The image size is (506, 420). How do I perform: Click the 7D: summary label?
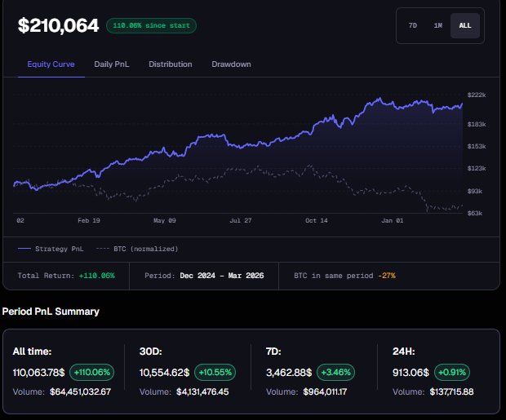[x=273, y=351]
